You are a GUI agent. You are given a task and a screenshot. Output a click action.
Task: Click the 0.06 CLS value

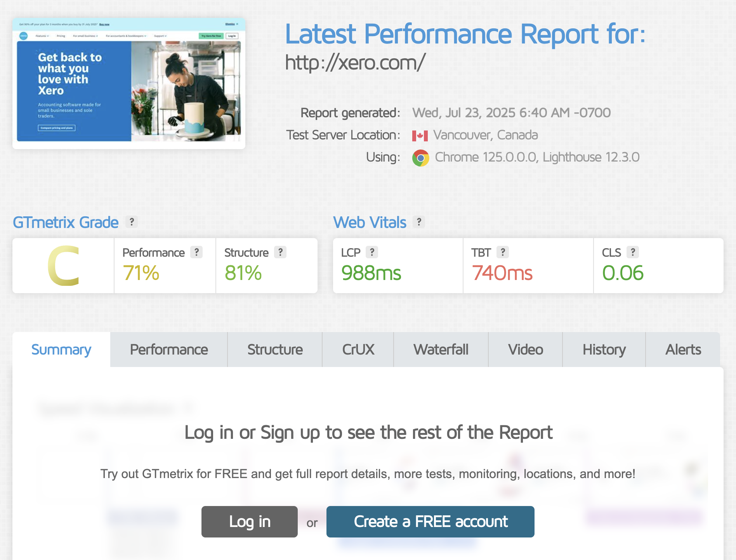[623, 273]
